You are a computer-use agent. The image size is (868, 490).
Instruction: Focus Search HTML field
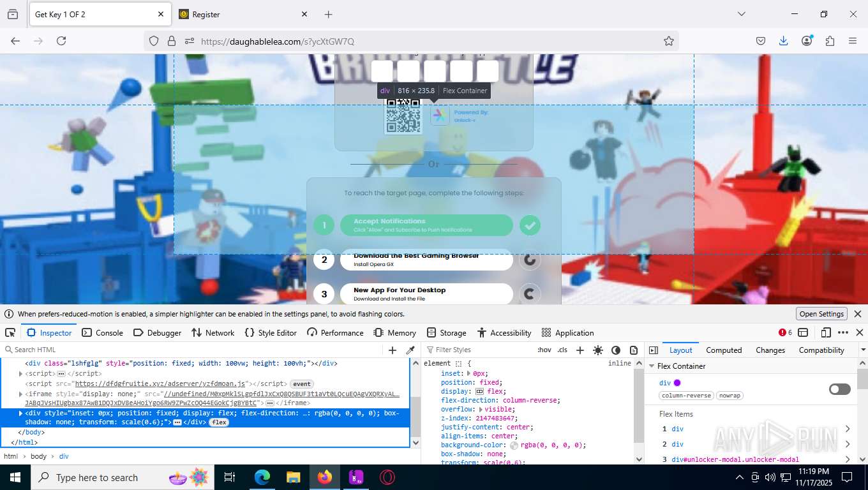tap(191, 350)
